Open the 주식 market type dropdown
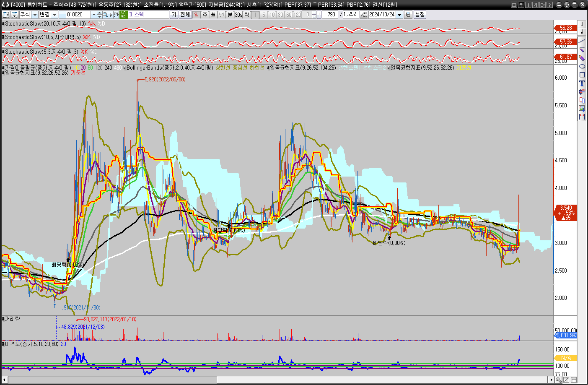588x385 pixels. [35, 15]
